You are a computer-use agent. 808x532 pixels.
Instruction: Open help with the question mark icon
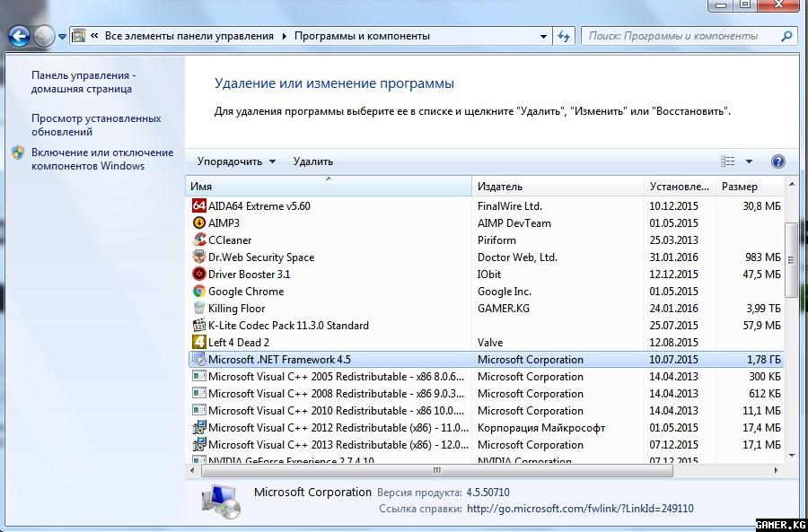pyautogui.click(x=778, y=161)
